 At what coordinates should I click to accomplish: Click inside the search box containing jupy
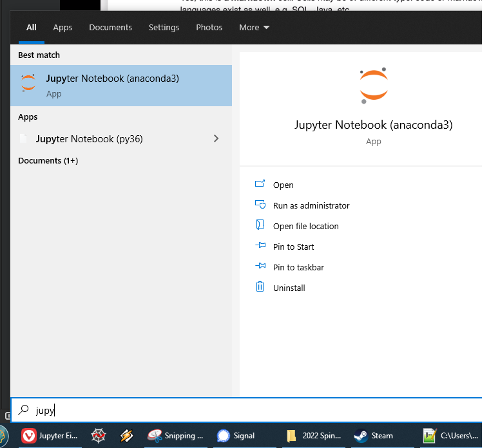click(246, 410)
